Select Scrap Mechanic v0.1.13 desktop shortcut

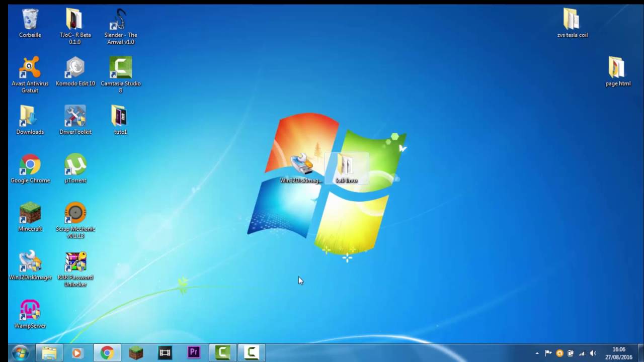point(75,220)
